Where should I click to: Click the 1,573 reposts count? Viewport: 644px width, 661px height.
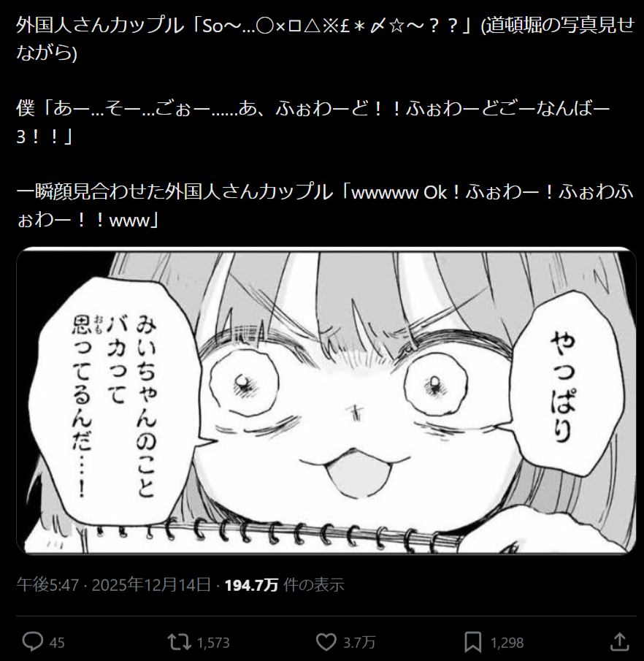click(x=213, y=643)
